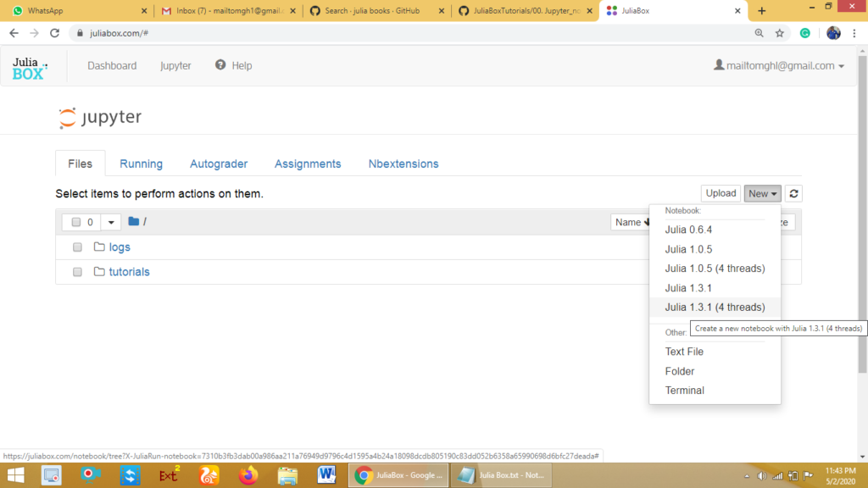Click the logs folder icon
Screen dimensions: 868x488
coord(99,247)
